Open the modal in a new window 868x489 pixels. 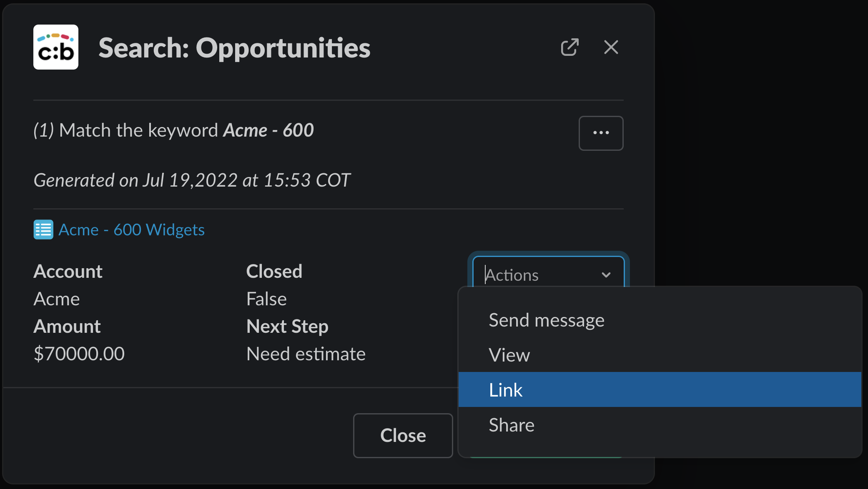coord(569,47)
